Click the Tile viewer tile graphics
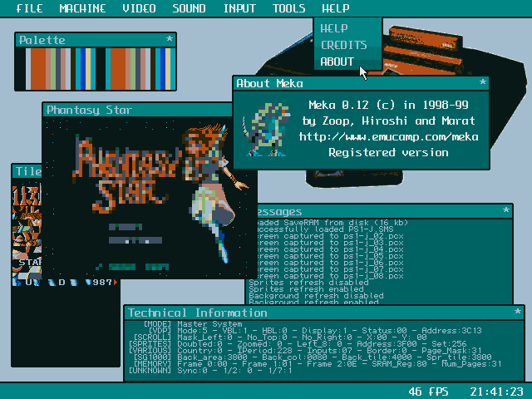The height and width of the screenshot is (399, 532). click(27, 234)
